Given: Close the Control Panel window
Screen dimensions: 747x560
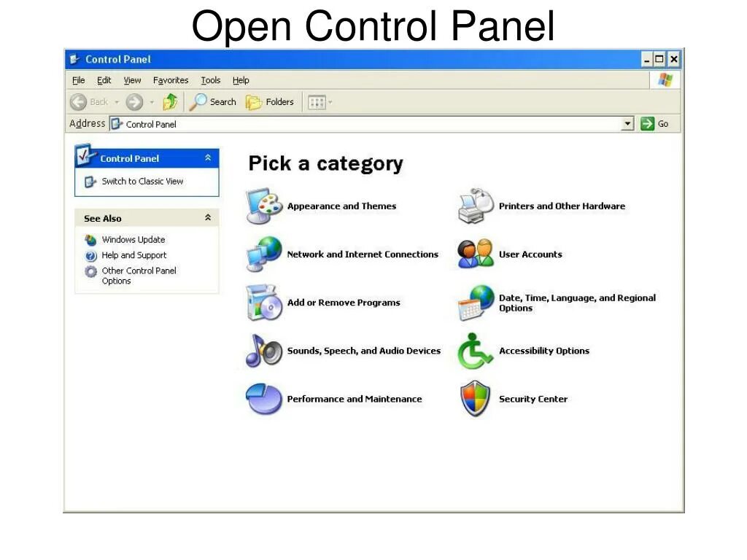Looking at the screenshot, I should click(x=673, y=60).
